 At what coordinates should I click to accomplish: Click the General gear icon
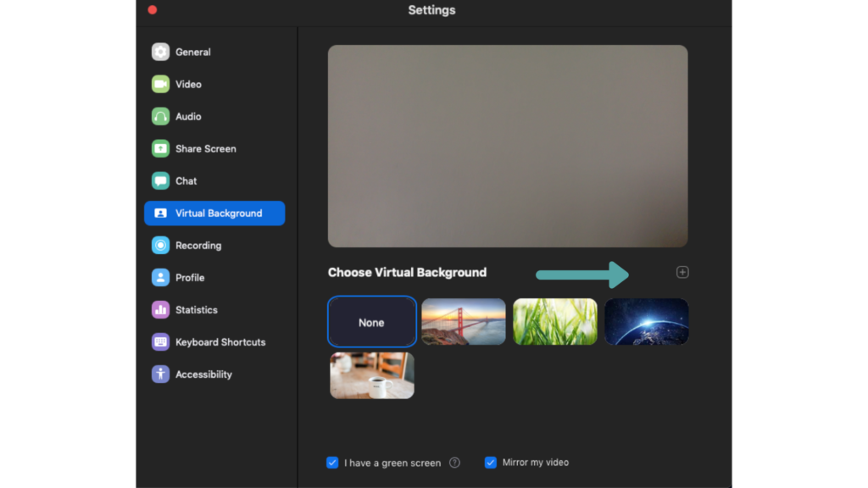pos(160,52)
